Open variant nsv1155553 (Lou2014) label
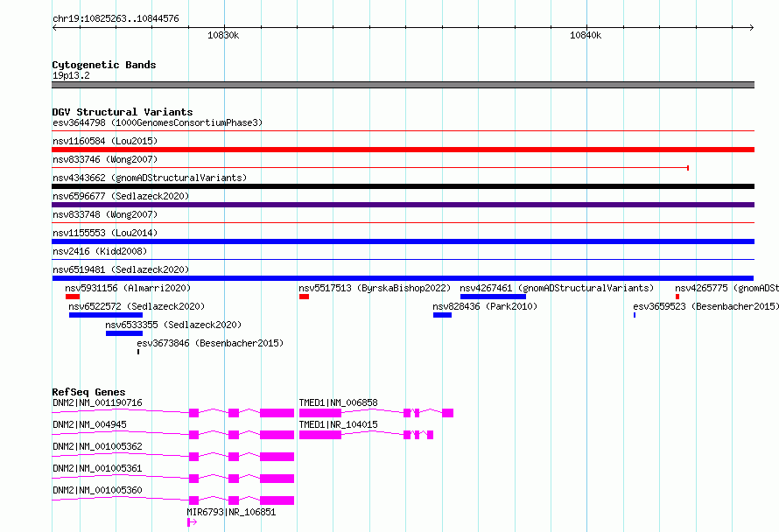Image resolution: width=779 pixels, height=532 pixels. pyautogui.click(x=105, y=233)
